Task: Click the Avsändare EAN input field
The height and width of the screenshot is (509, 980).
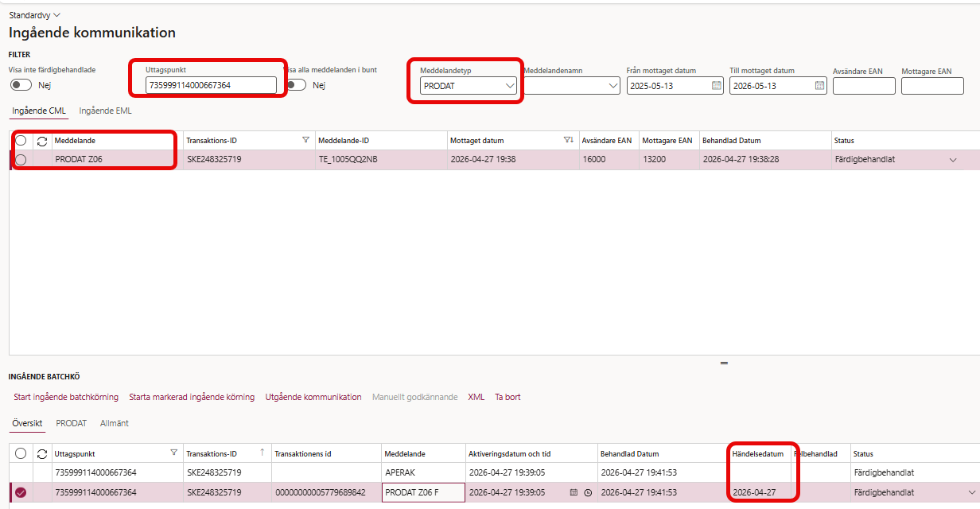Action: [x=864, y=86]
